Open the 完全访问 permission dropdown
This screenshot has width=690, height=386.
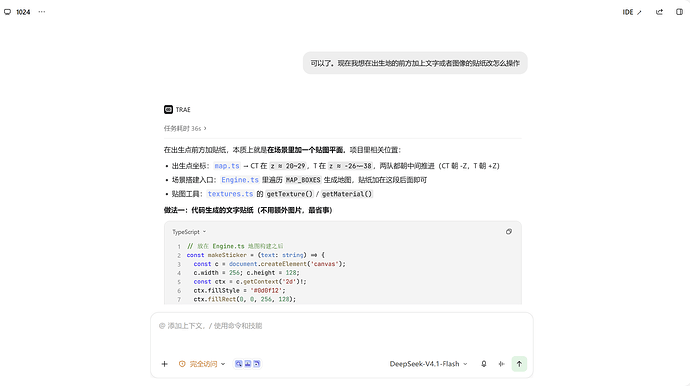tap(202, 364)
